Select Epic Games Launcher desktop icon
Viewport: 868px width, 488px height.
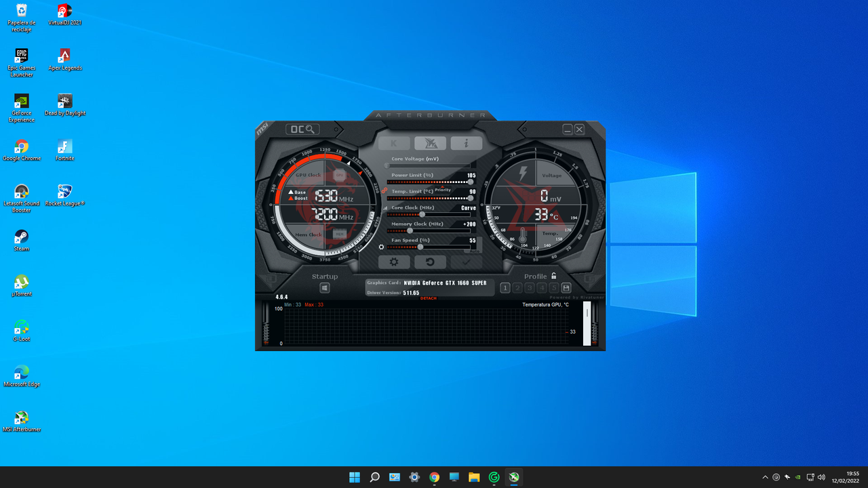(22, 63)
